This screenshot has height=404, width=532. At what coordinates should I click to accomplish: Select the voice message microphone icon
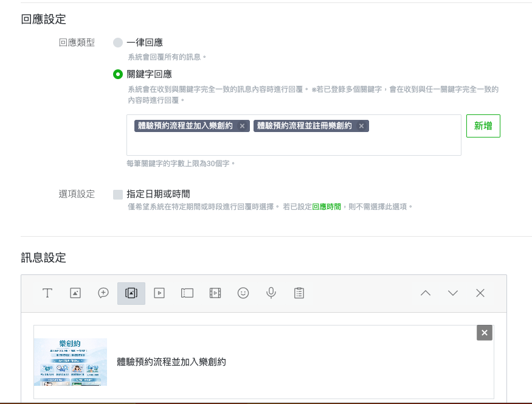(x=271, y=293)
